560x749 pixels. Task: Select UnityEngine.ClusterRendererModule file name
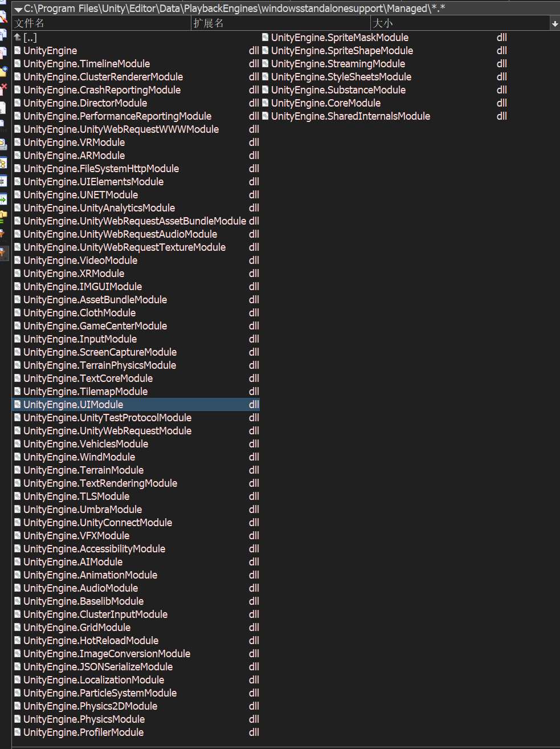pos(103,77)
